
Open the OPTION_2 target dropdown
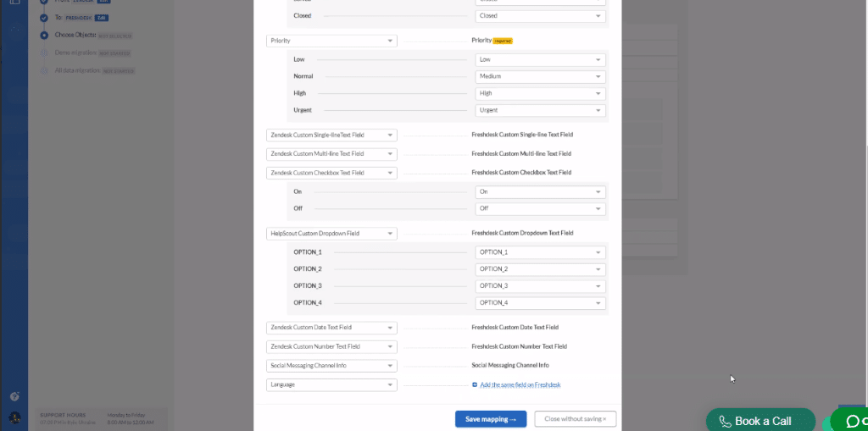point(540,269)
